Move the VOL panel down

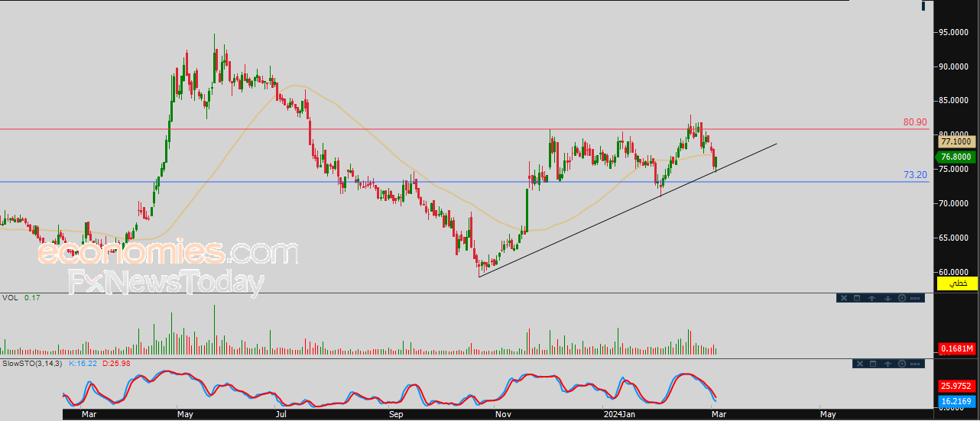(x=887, y=298)
